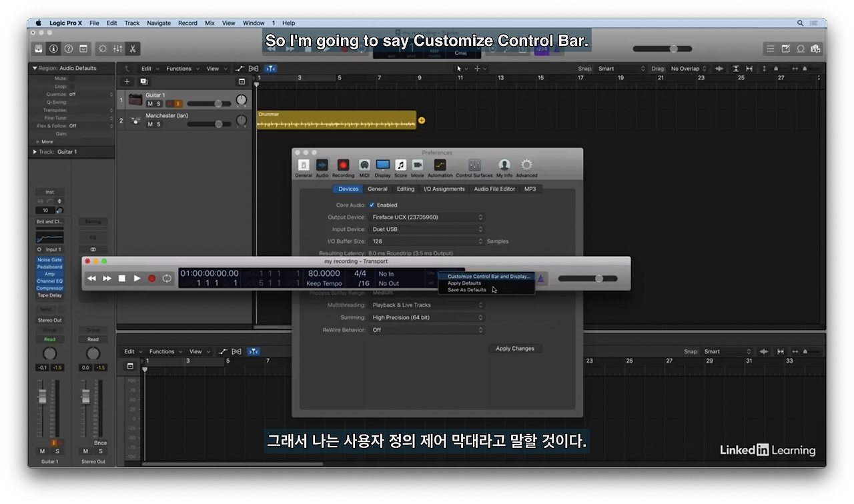Screen dimensions: 854x504
Task: Mute the Manchester (Ian) track
Action: click(x=150, y=124)
